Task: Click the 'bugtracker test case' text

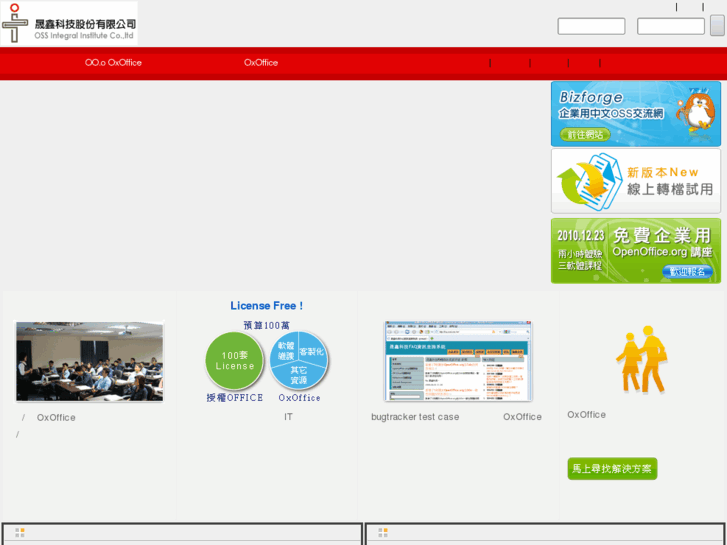Action: 415,417
